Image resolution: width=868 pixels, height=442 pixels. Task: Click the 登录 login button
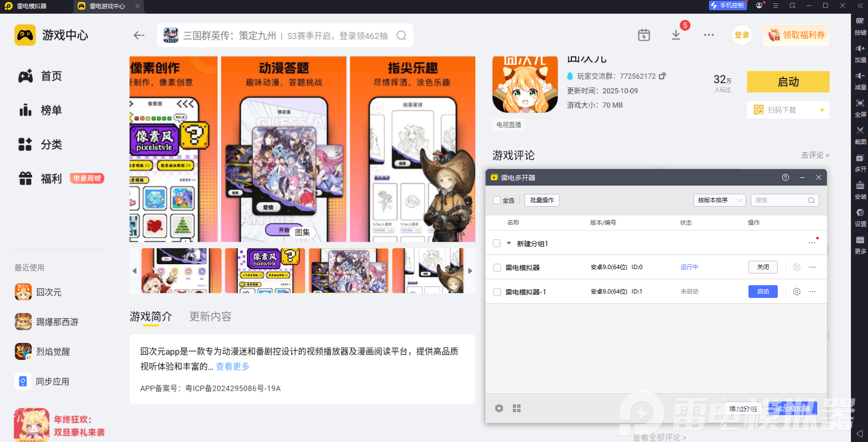pos(742,35)
